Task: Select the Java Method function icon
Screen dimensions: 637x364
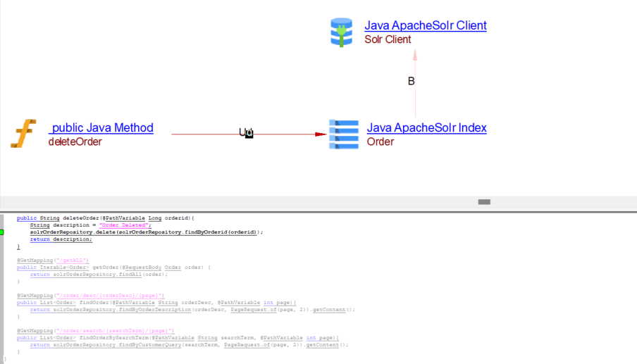Action: pyautogui.click(x=23, y=134)
